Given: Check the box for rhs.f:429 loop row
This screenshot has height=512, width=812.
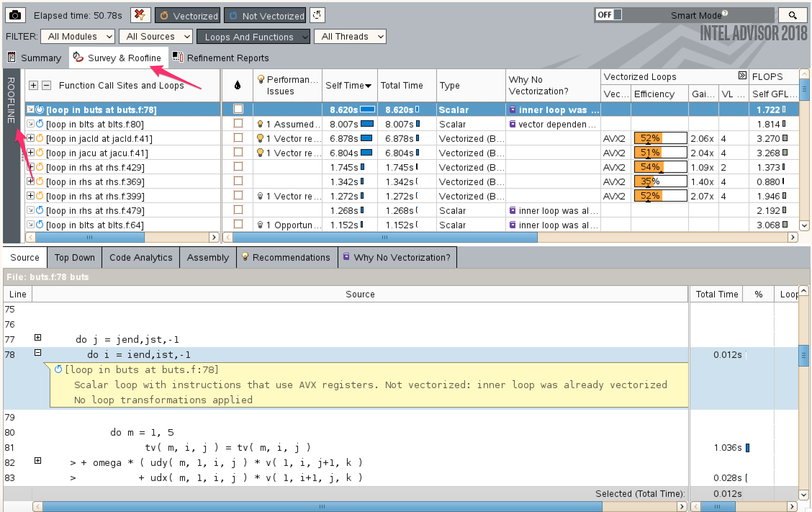Looking at the screenshot, I should click(238, 166).
